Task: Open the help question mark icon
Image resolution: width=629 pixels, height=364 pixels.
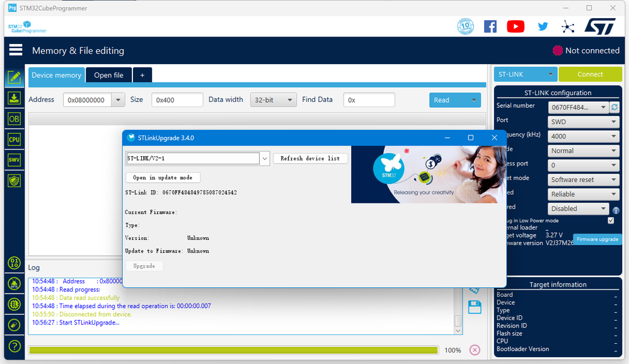Action: [x=14, y=346]
